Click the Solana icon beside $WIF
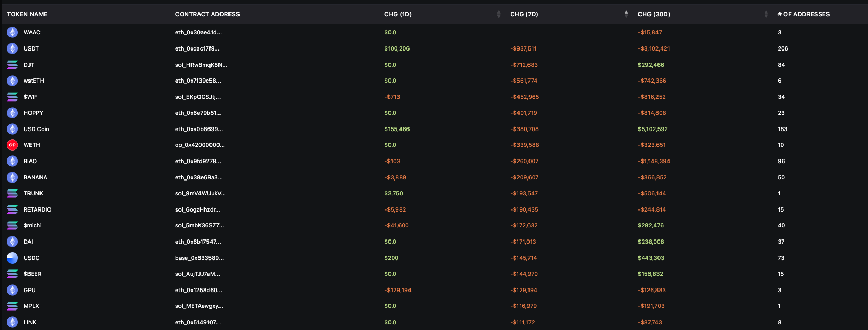The width and height of the screenshot is (868, 330). click(x=12, y=97)
